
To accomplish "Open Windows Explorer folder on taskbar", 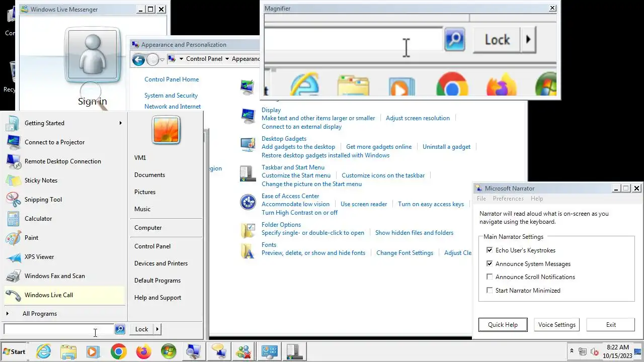I will 68,351.
